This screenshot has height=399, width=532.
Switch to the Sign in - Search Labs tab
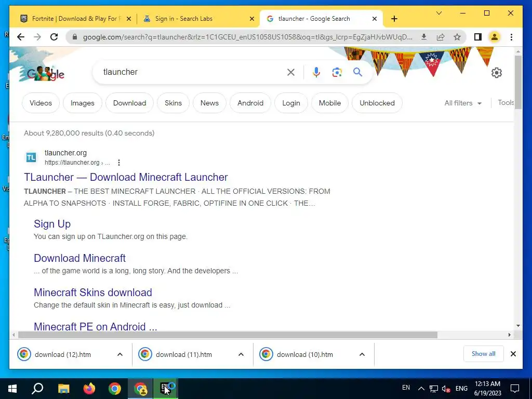pos(198,19)
